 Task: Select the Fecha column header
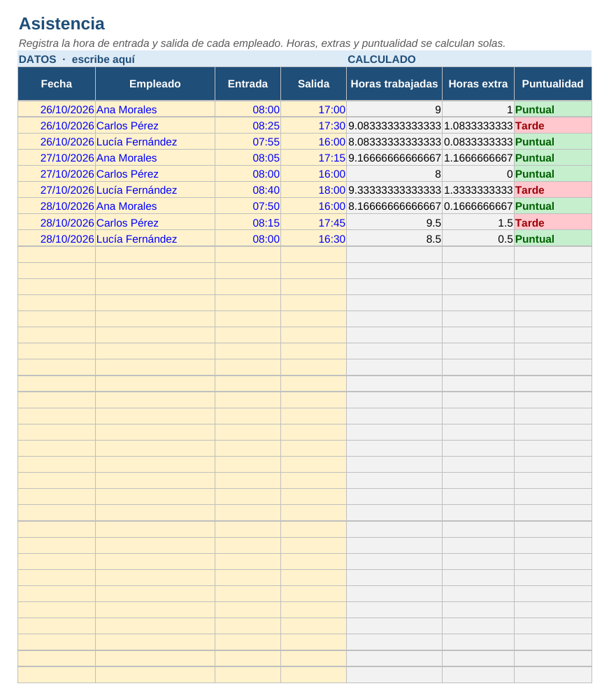click(56, 83)
